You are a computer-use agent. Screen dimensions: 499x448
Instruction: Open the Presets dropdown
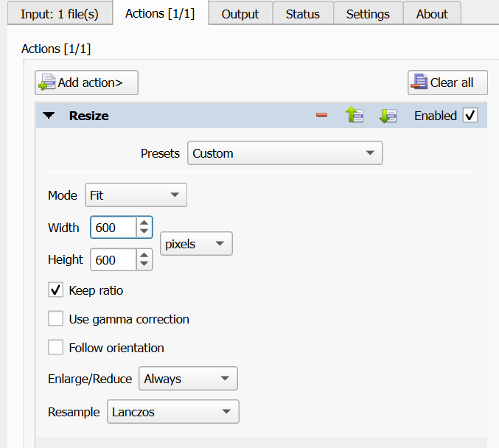click(x=285, y=153)
